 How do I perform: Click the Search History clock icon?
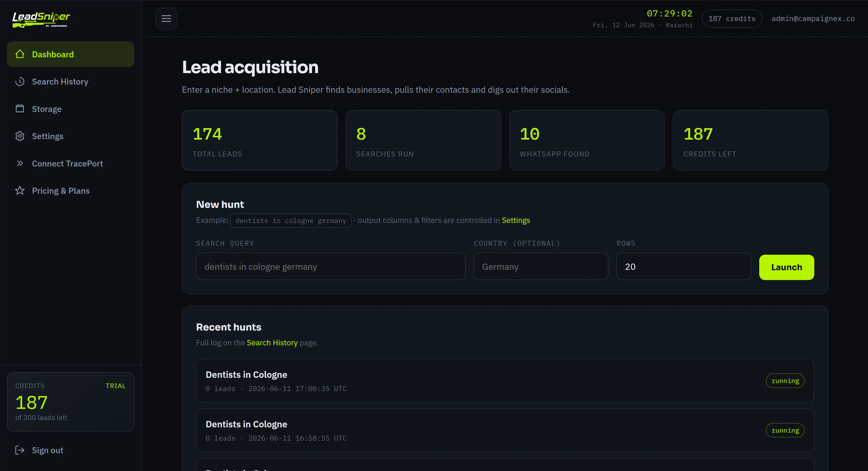[20, 82]
